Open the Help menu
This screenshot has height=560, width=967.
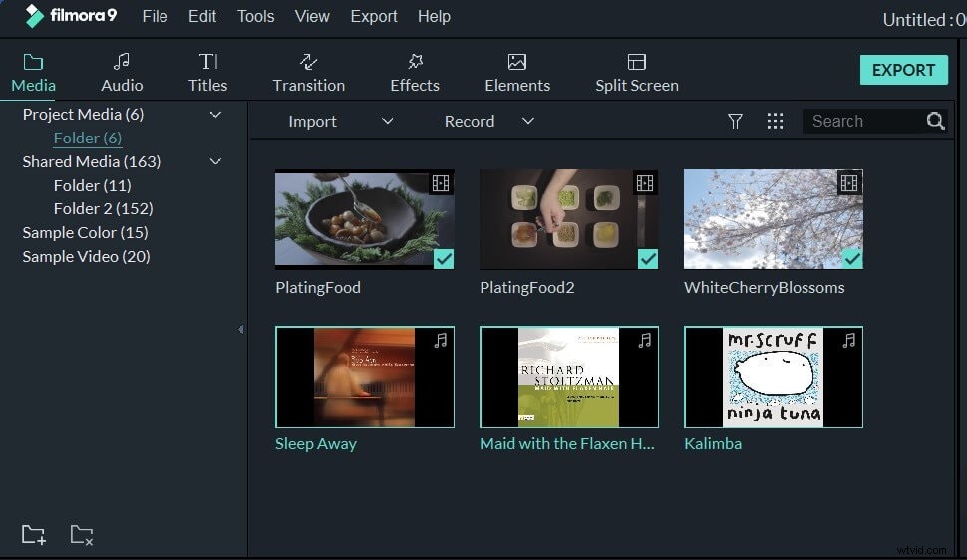(x=434, y=16)
